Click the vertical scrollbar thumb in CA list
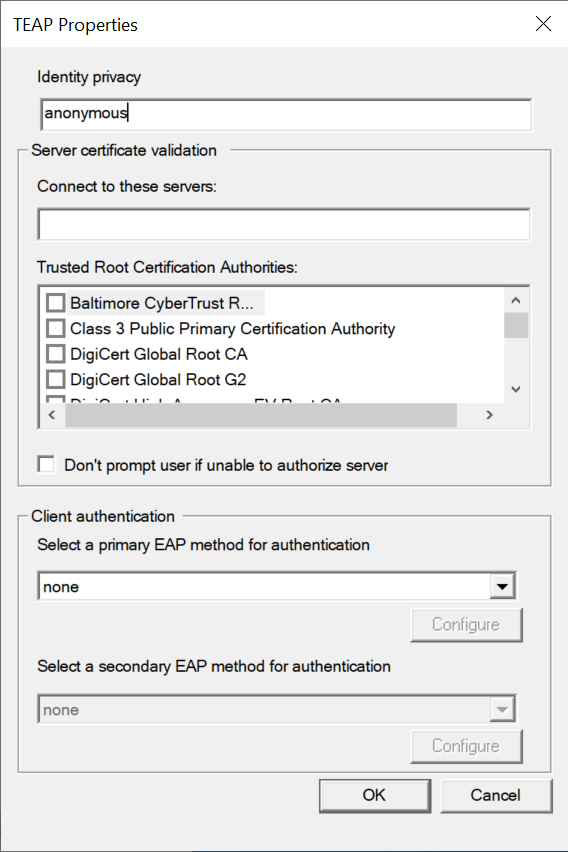 (516, 325)
